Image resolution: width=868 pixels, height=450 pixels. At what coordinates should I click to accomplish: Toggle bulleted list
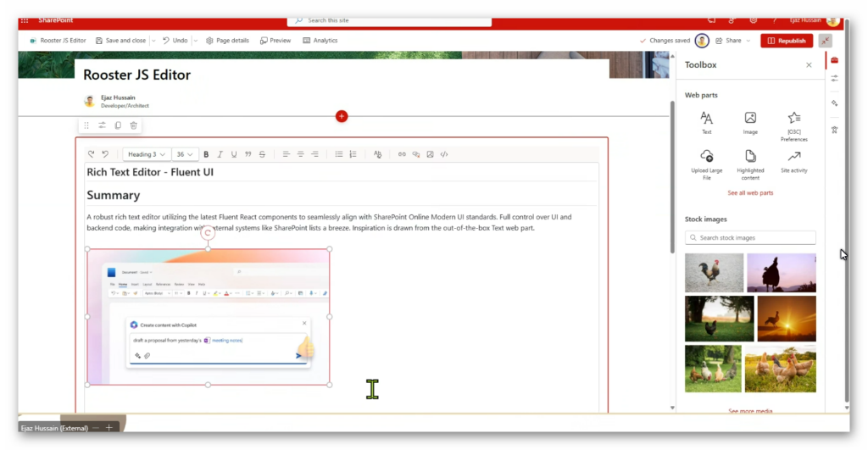[x=339, y=154]
